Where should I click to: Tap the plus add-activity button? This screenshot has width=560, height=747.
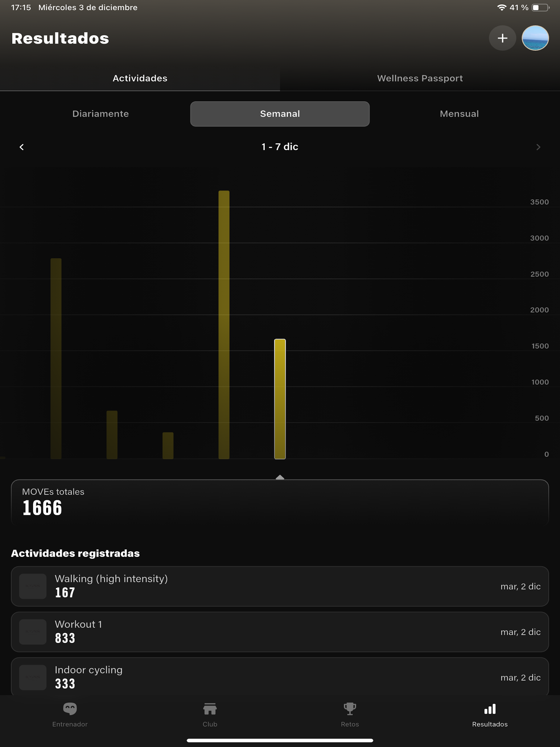pyautogui.click(x=502, y=38)
